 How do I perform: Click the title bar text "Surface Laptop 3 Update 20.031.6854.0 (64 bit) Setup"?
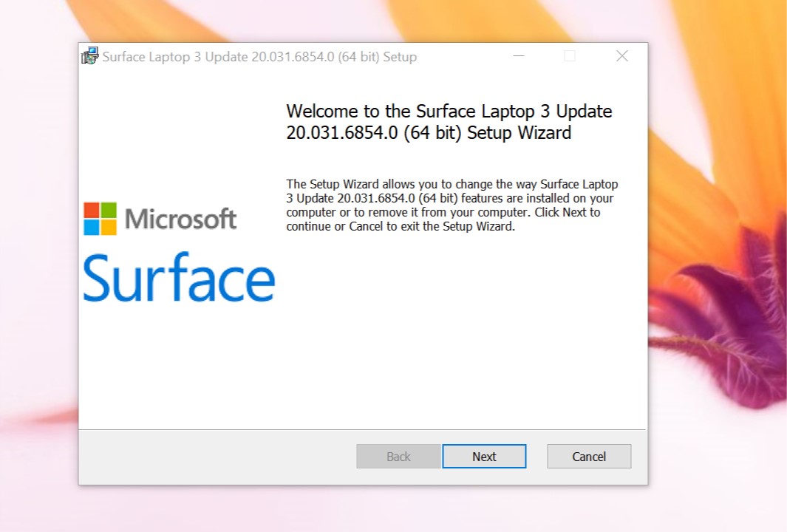coord(259,57)
